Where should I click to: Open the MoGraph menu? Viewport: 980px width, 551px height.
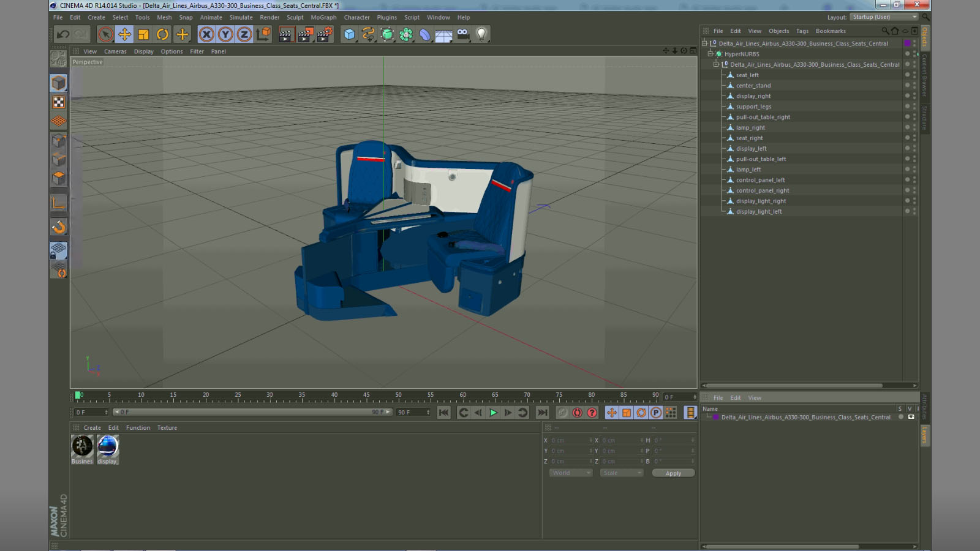pos(323,17)
